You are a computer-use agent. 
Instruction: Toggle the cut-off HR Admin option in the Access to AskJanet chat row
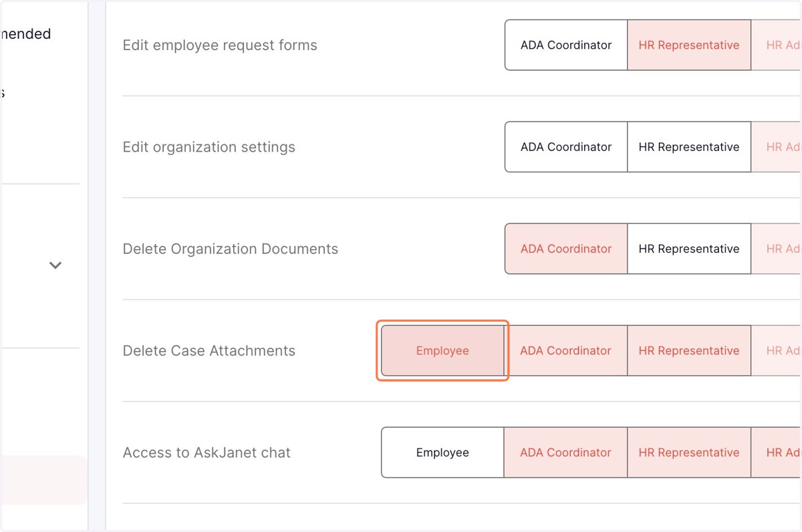click(777, 452)
